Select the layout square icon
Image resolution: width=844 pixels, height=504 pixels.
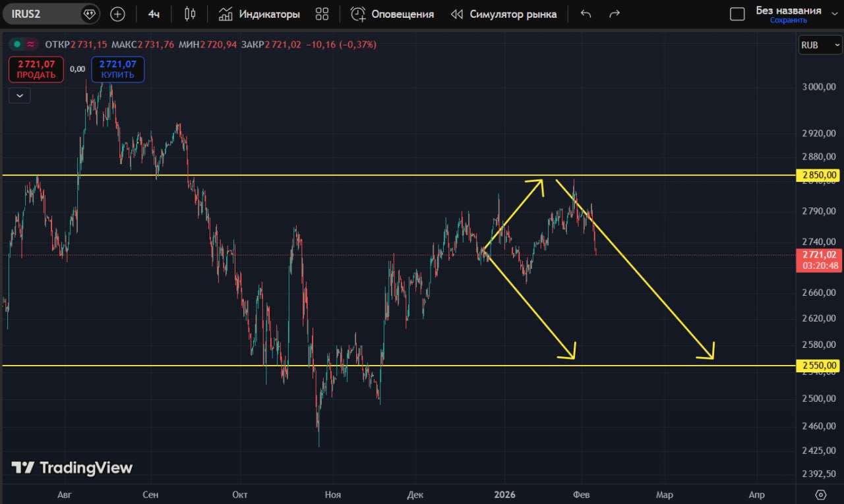coord(738,14)
